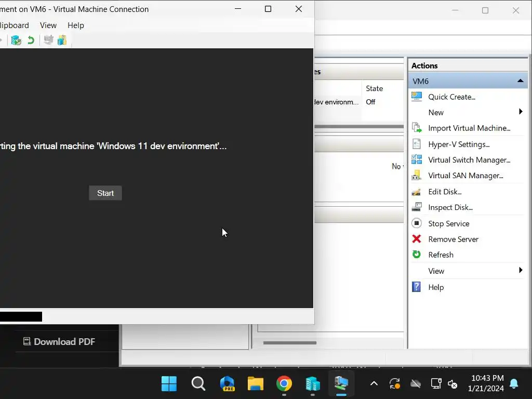Viewport: 532px width, 399px height.
Task: Maximize the Virtual Machine Connection window
Action: click(x=268, y=9)
